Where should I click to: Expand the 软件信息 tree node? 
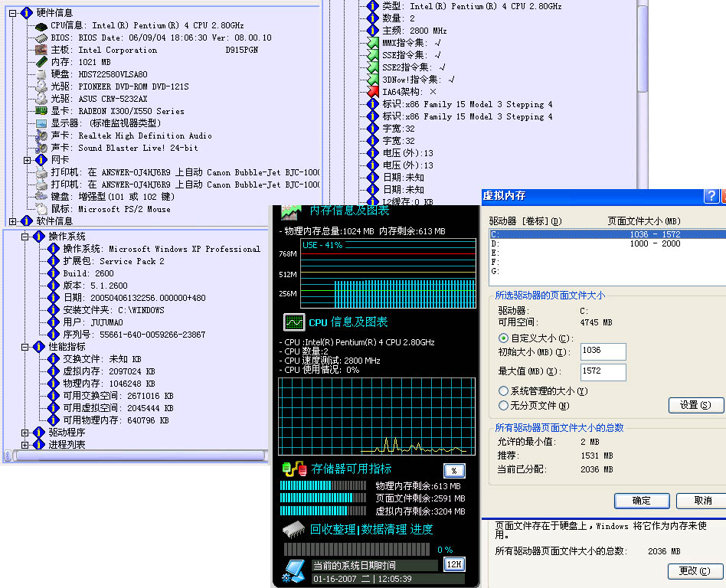13,221
